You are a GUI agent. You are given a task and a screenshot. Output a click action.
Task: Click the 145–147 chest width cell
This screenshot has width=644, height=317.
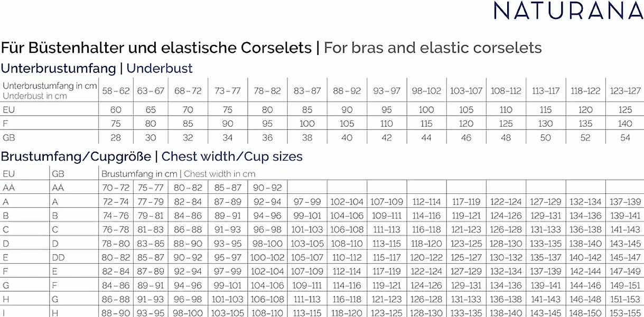[x=625, y=257]
